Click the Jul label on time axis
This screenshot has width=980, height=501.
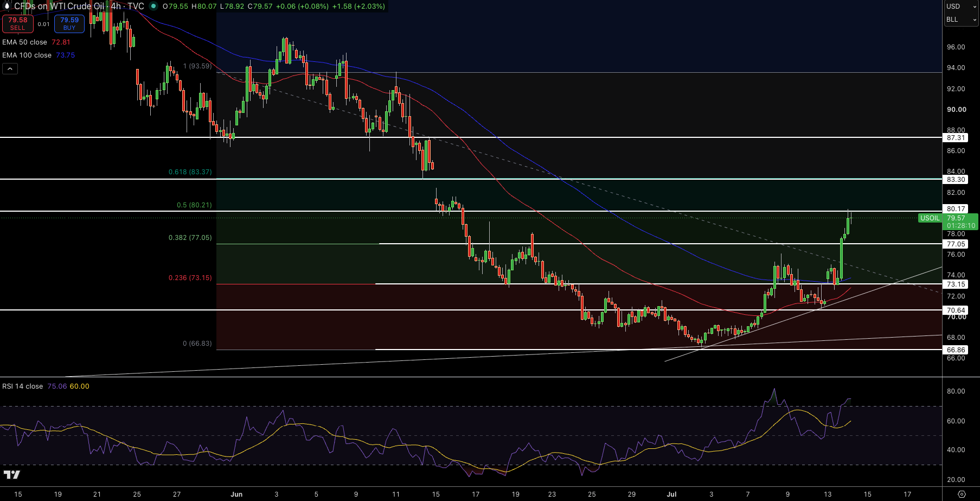[671, 494]
